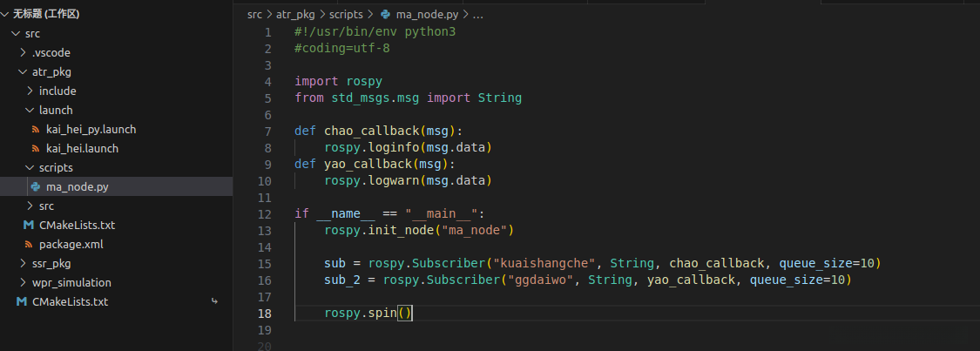Click the CMake M icon for atr_pkg's CMakeLists.txt
980x351 pixels.
(x=29, y=225)
